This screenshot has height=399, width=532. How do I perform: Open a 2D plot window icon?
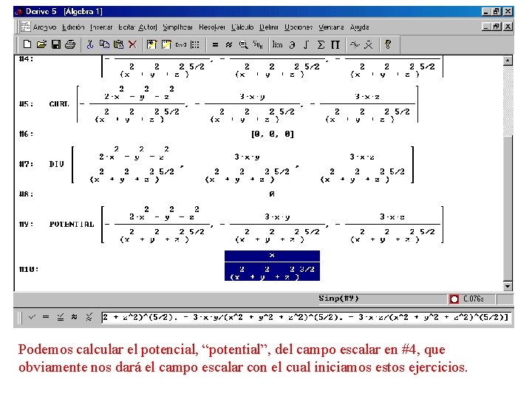(355, 44)
